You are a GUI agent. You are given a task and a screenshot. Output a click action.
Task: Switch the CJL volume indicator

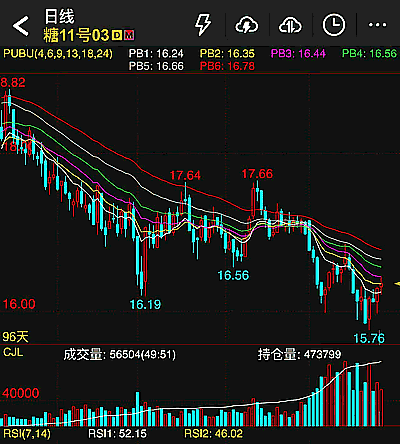[13, 352]
